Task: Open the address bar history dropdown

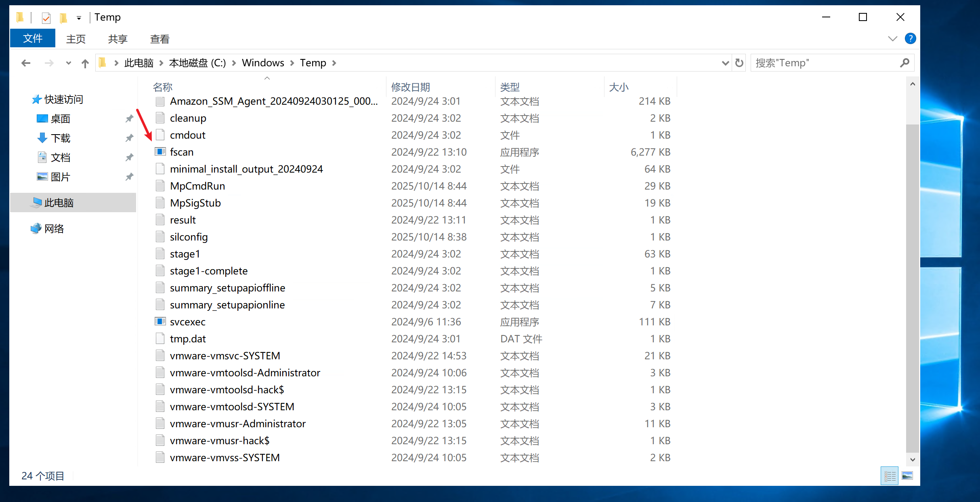Action: point(725,63)
